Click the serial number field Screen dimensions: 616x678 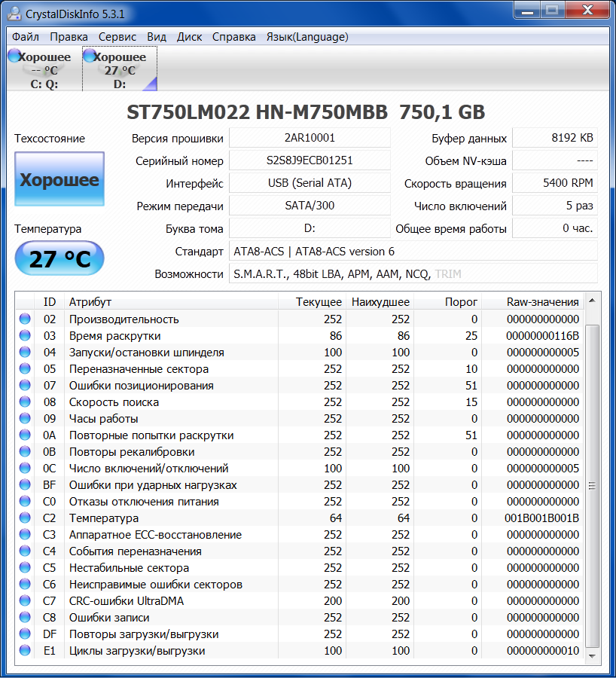click(x=310, y=160)
